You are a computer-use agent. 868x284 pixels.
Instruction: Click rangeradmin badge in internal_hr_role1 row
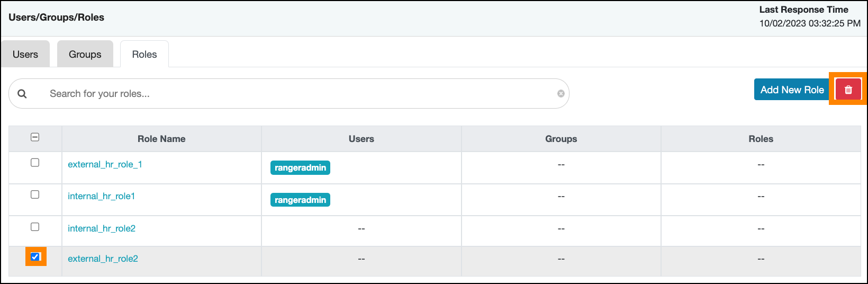click(300, 200)
